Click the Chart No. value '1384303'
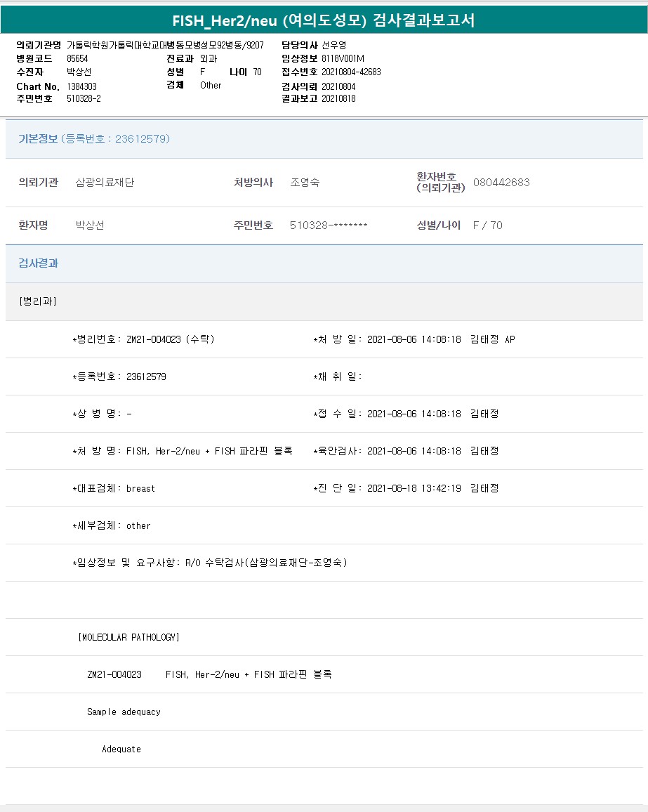 (x=81, y=86)
